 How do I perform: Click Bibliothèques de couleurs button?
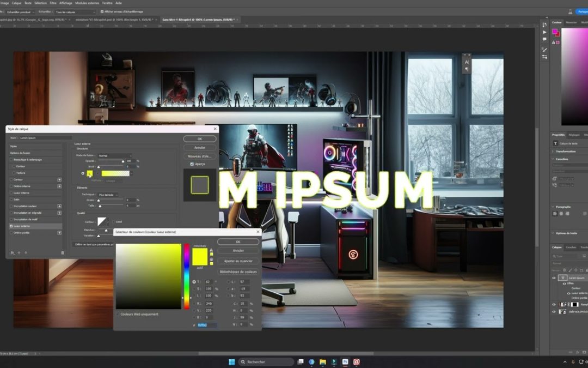[x=238, y=272]
